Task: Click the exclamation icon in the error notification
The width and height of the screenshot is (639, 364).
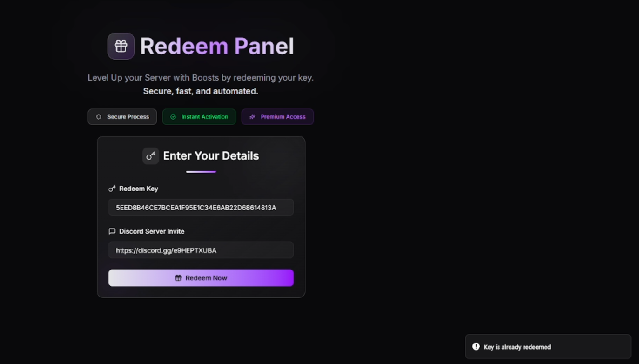Action: 476,346
